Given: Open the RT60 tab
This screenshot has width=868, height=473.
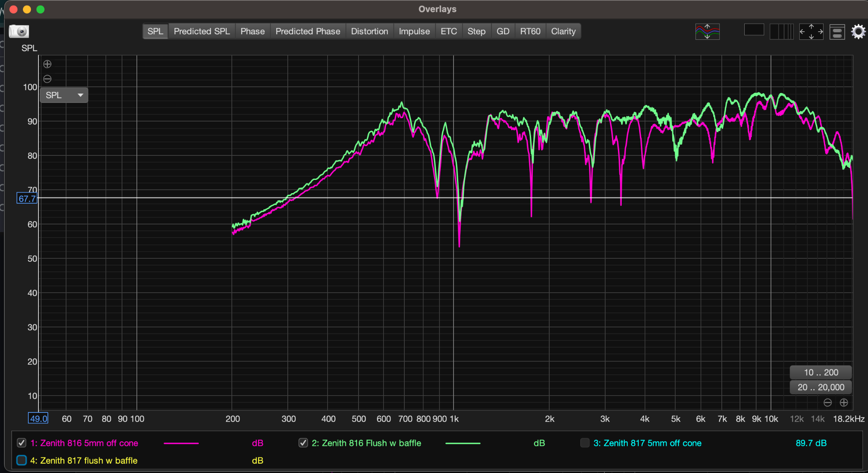Looking at the screenshot, I should click(x=530, y=31).
